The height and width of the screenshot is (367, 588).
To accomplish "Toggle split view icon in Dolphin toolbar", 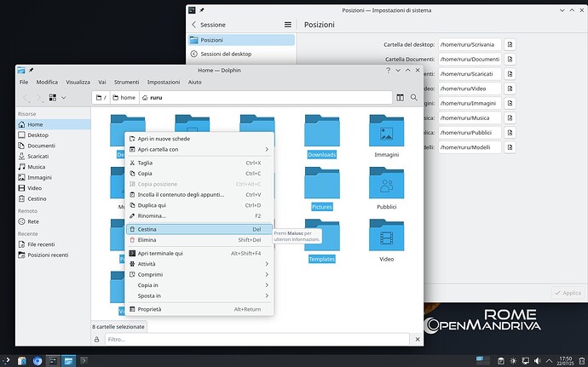I will (x=399, y=98).
